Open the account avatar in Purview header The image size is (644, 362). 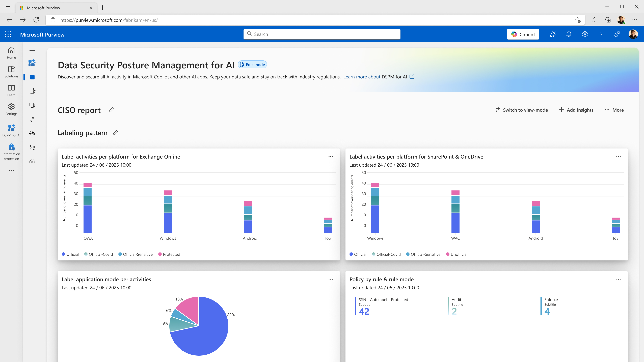633,34
